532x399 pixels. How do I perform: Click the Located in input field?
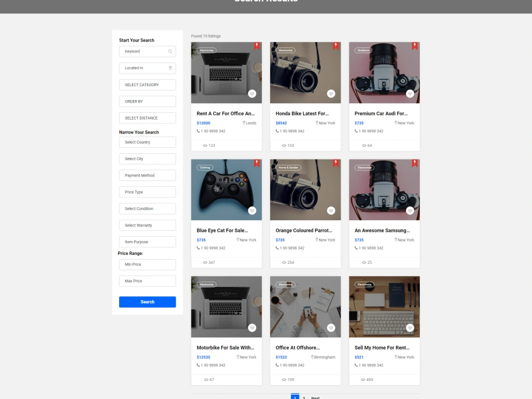[x=147, y=68]
